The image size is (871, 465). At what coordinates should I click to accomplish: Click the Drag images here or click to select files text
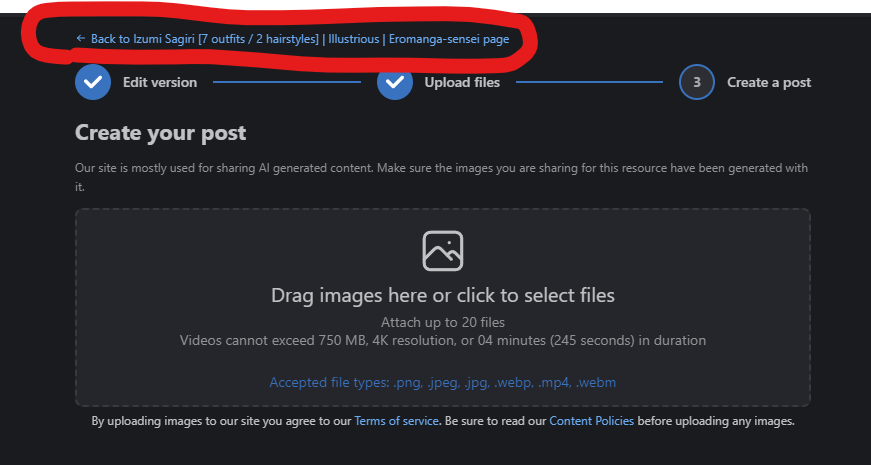443,295
